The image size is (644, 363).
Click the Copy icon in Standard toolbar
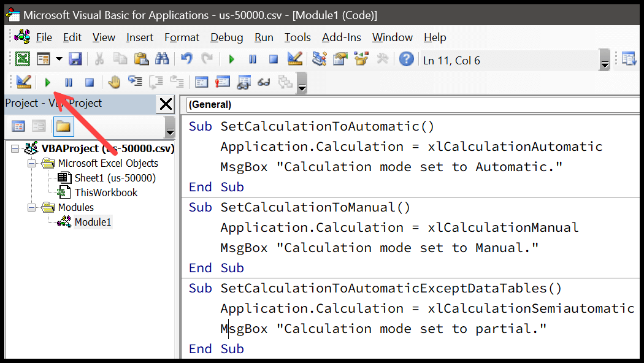pos(120,59)
